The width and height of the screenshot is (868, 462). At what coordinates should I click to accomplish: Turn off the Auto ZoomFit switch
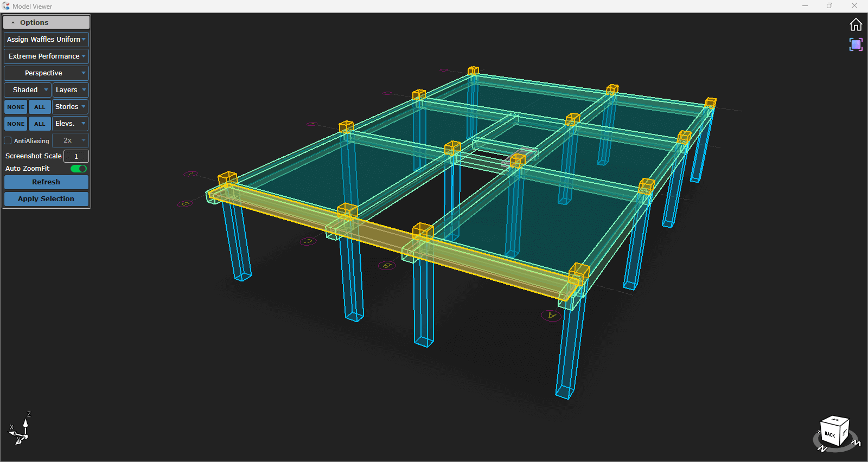pos(79,169)
